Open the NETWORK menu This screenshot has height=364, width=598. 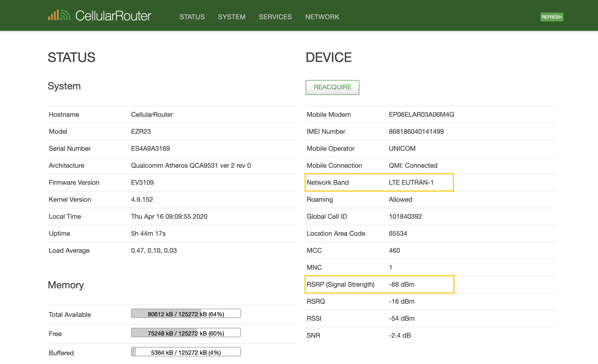[322, 17]
